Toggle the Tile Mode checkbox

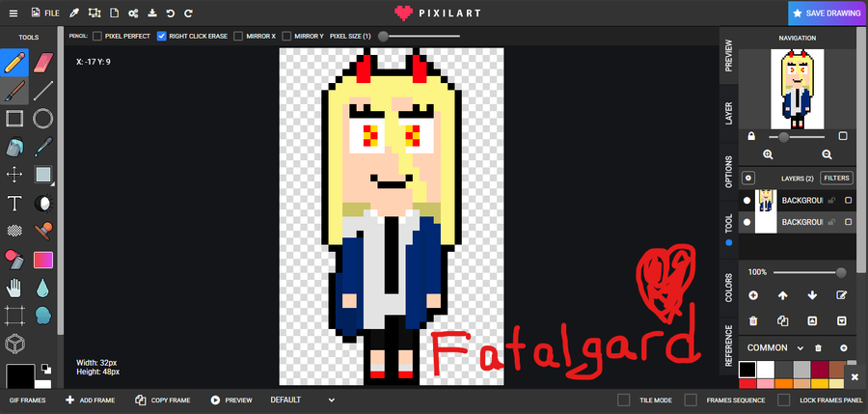624,400
